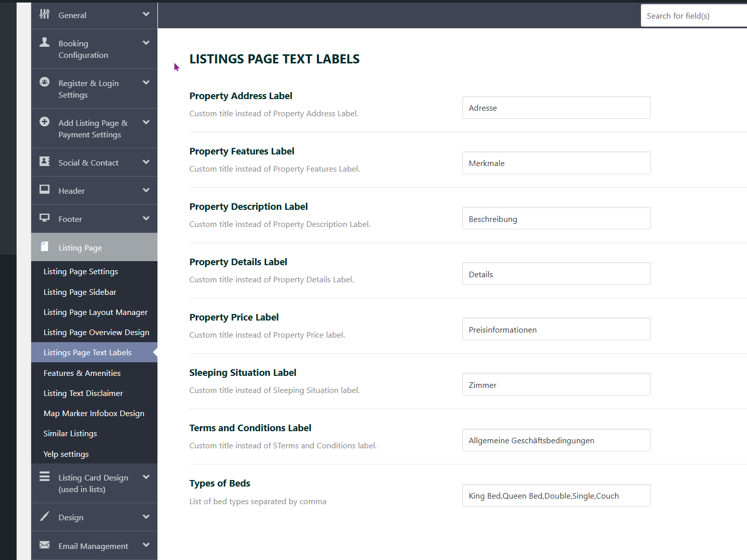Open Add Listing Page & Payment Settings
Image resolution: width=747 pixels, height=560 pixels.
pyautogui.click(x=94, y=128)
